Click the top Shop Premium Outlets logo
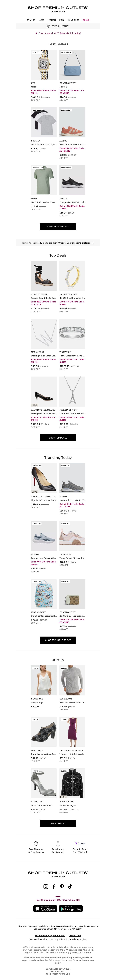116x980 pixels. pos(58,9)
